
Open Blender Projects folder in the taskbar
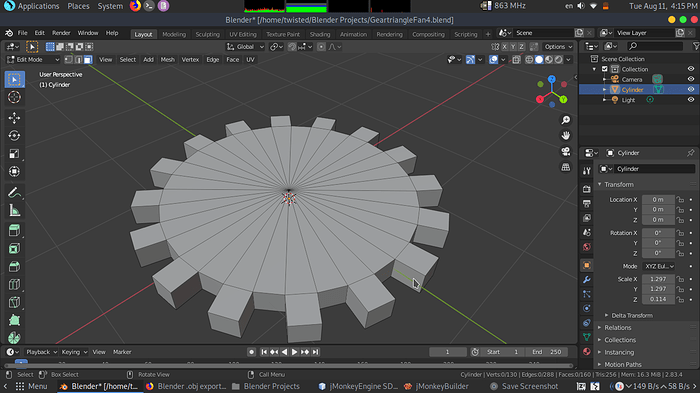[266, 386]
